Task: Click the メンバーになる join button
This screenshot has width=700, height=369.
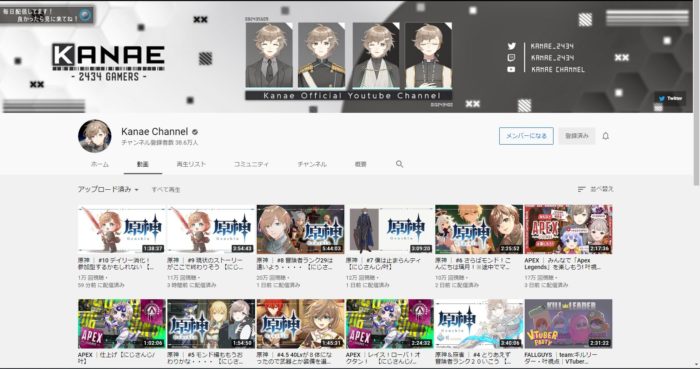Action: click(x=526, y=136)
